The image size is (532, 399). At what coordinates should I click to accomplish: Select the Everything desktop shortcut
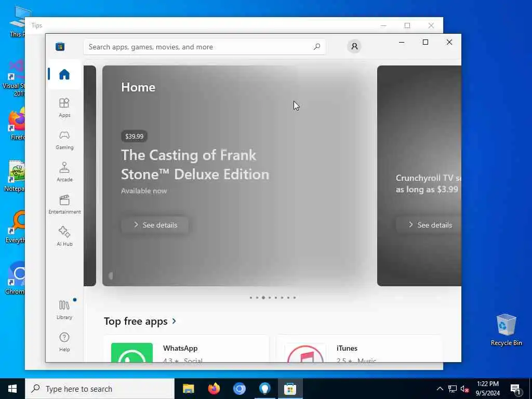pyautogui.click(x=15, y=227)
